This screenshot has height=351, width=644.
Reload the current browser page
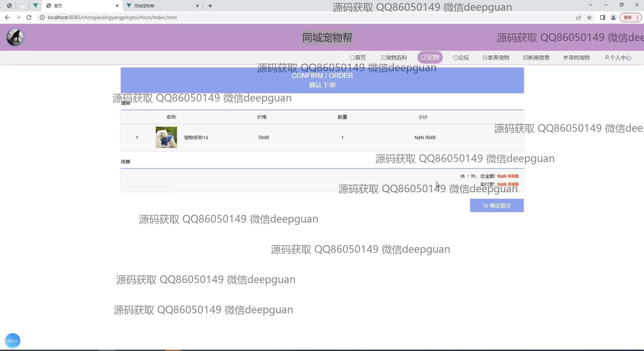click(x=29, y=17)
